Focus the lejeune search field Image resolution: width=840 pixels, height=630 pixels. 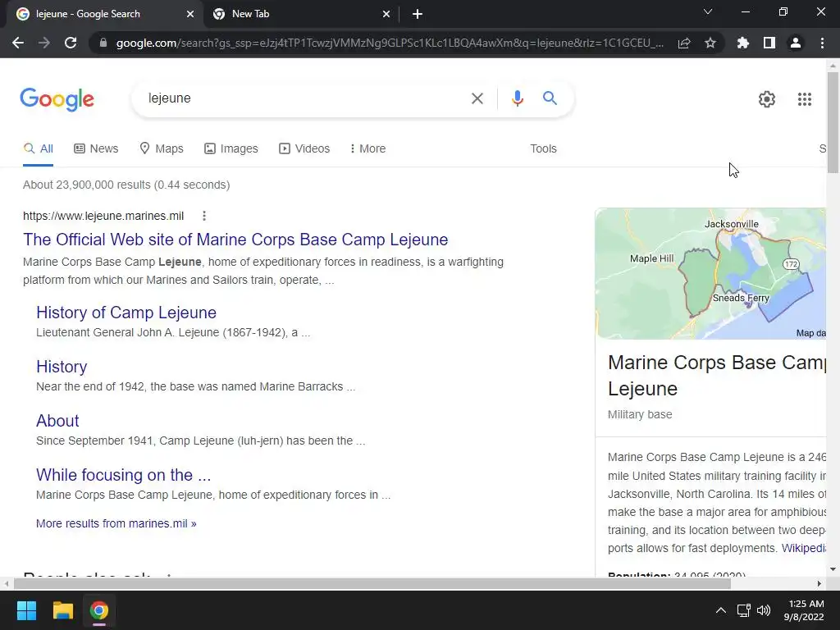point(303,98)
